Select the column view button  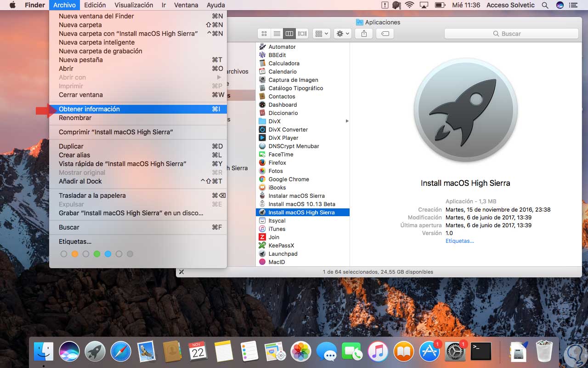click(x=289, y=34)
